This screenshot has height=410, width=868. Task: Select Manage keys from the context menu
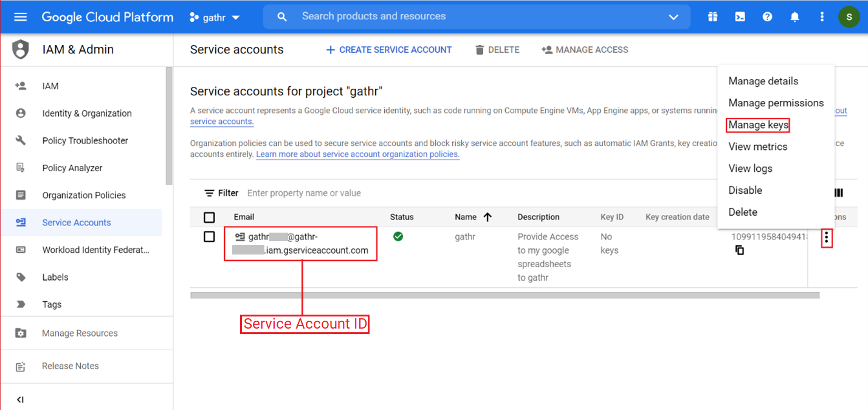(757, 125)
